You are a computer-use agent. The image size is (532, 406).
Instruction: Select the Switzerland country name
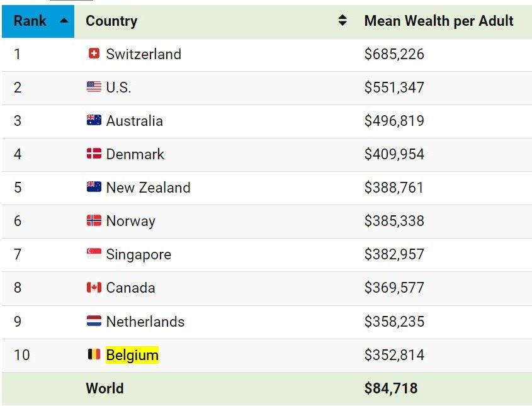click(x=144, y=54)
